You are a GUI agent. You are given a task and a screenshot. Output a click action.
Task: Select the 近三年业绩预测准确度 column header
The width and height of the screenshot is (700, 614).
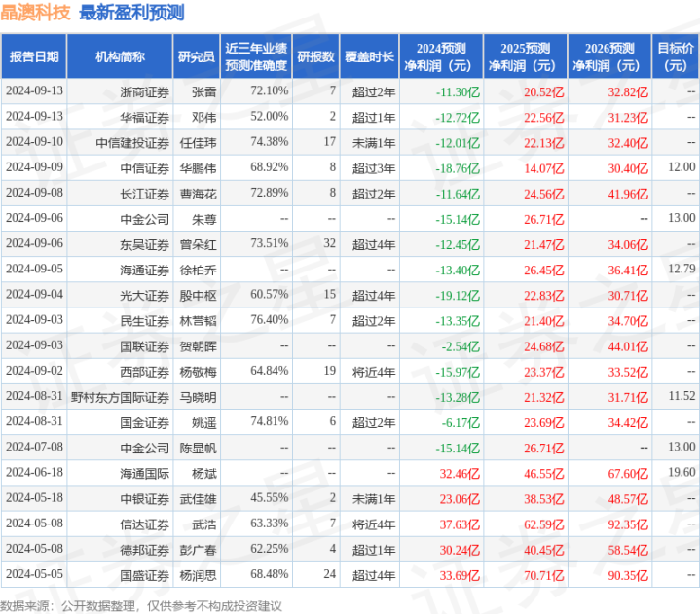point(256,56)
